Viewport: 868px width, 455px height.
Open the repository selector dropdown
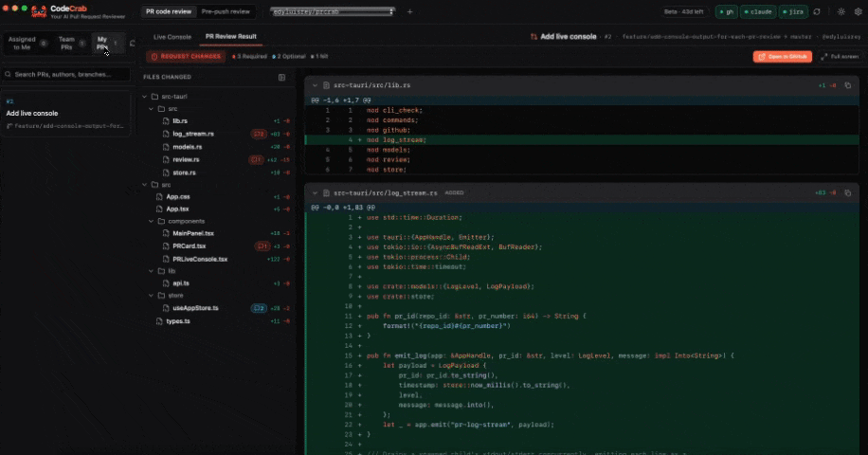(x=333, y=11)
